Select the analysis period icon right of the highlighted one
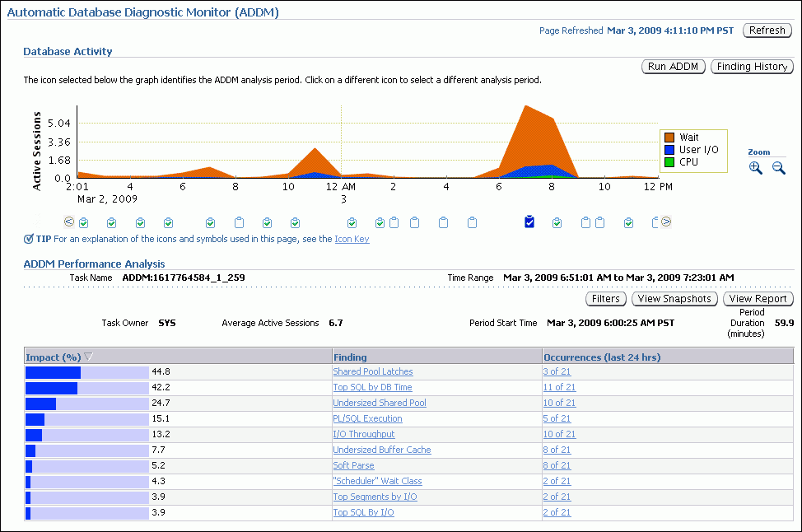Screen dimensions: 802x532 [x=556, y=222]
